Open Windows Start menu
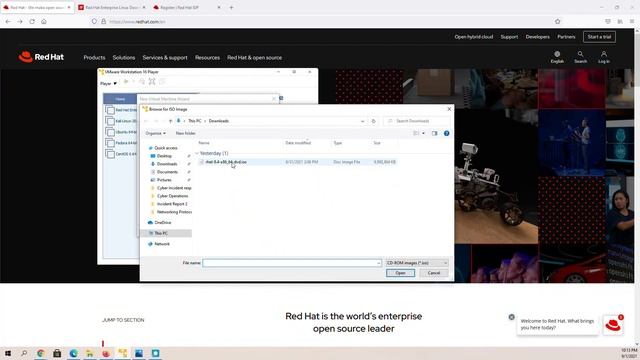Image resolution: width=640 pixels, height=360 pixels. coord(8,353)
